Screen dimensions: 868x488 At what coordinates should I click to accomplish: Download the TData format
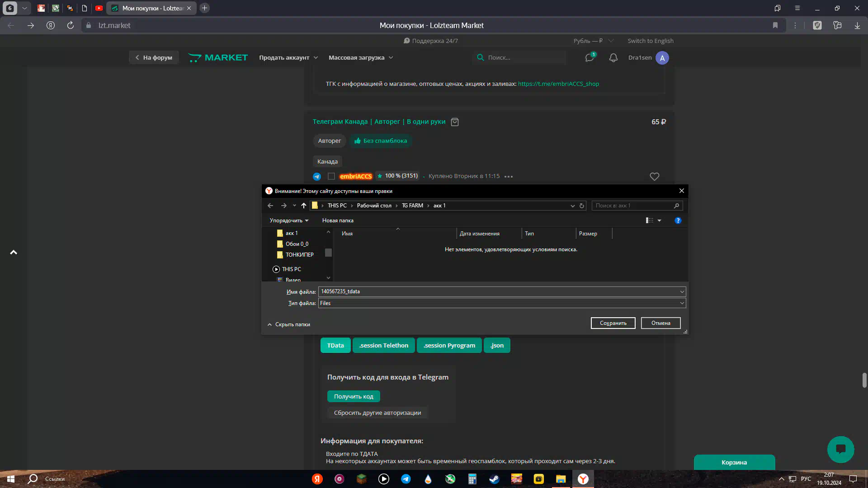pos(335,345)
